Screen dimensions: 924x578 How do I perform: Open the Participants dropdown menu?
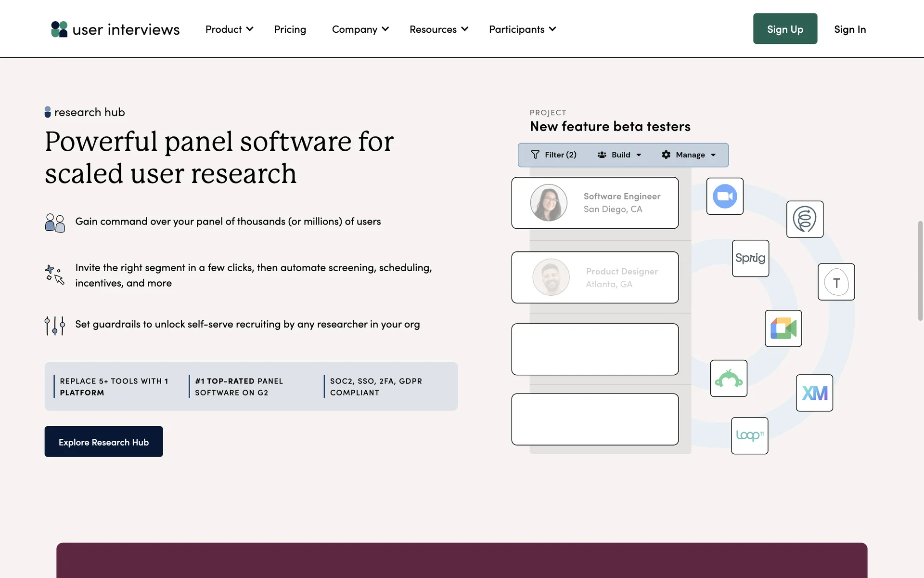(x=522, y=29)
